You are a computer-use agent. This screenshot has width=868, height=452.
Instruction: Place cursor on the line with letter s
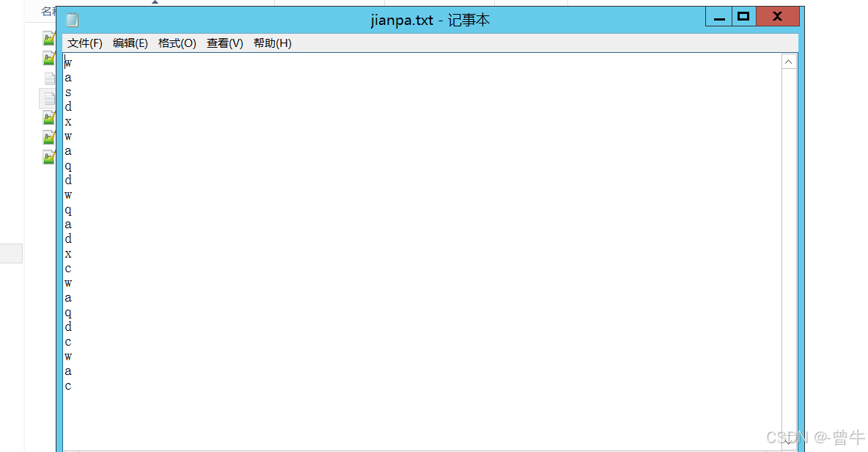(68, 92)
